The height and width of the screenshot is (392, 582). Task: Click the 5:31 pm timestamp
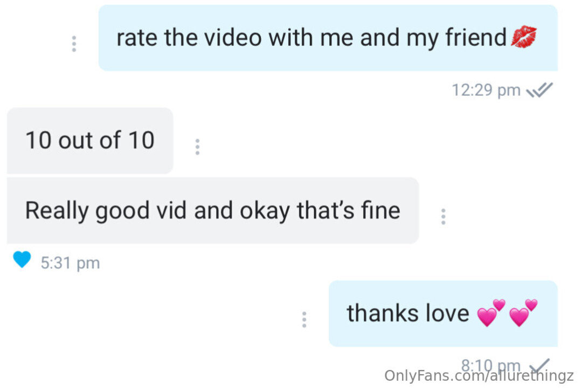(70, 263)
